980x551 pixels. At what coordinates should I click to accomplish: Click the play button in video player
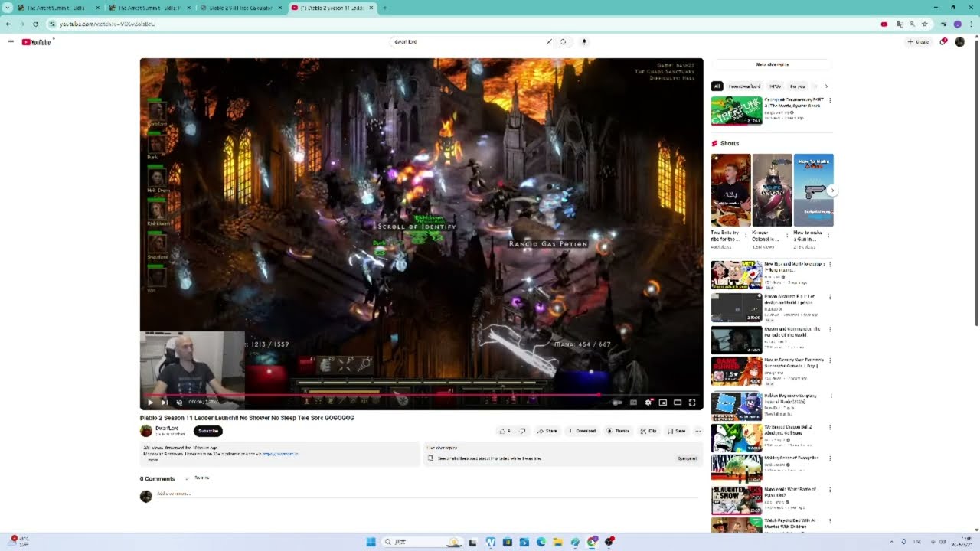point(150,402)
